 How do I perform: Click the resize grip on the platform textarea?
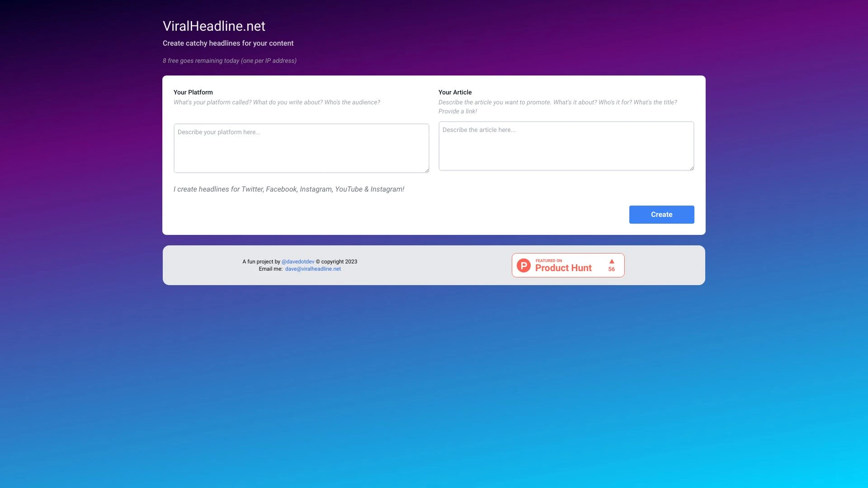427,170
